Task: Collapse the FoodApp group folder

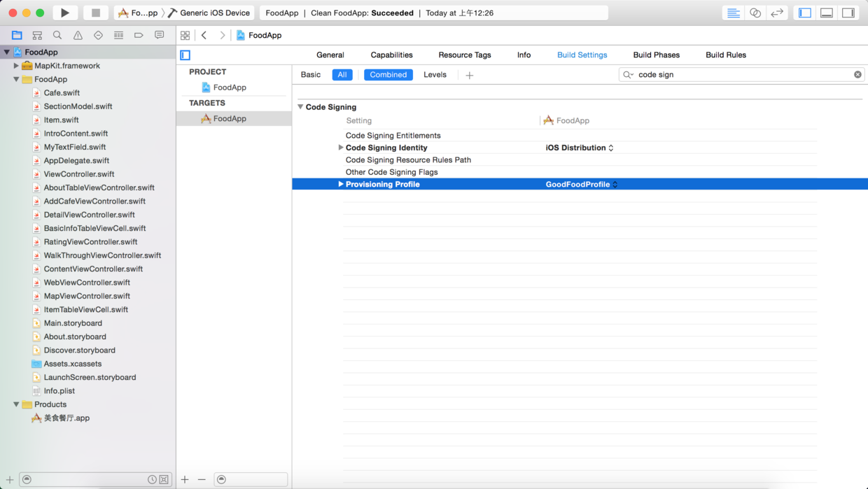Action: click(16, 79)
